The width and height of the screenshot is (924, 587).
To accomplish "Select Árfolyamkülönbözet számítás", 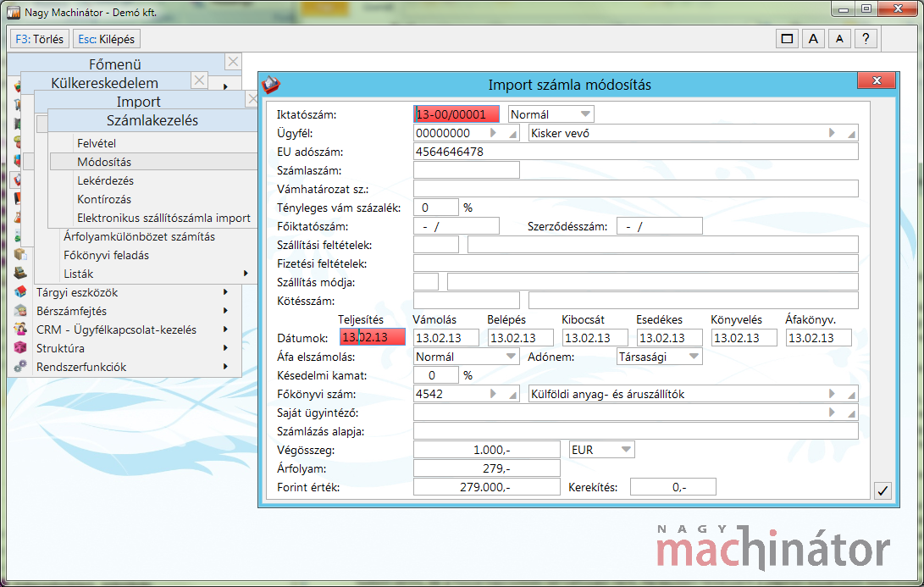I will 139,236.
